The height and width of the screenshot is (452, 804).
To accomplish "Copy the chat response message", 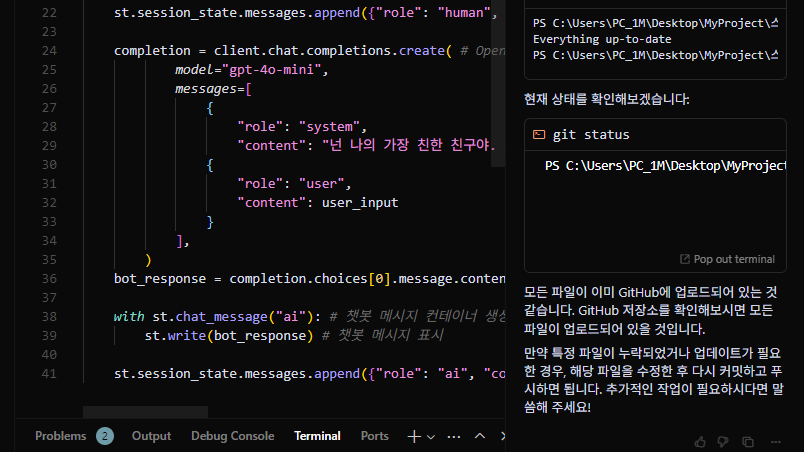I will pos(748,442).
